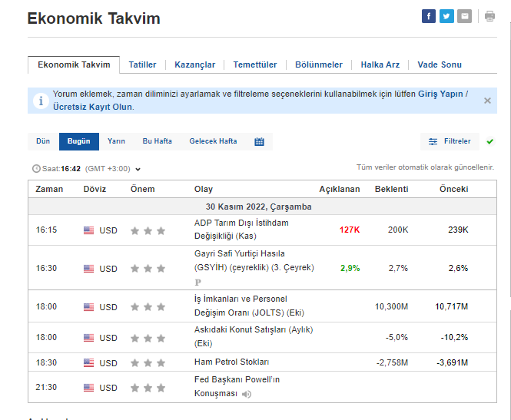Dismiss the login notification banner
The image size is (511, 420).
tap(487, 101)
